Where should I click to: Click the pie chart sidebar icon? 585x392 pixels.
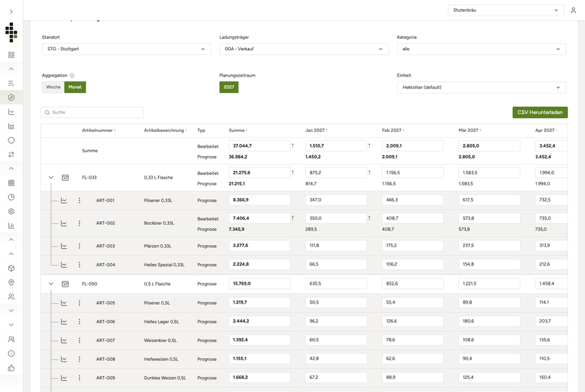pyautogui.click(x=11, y=198)
